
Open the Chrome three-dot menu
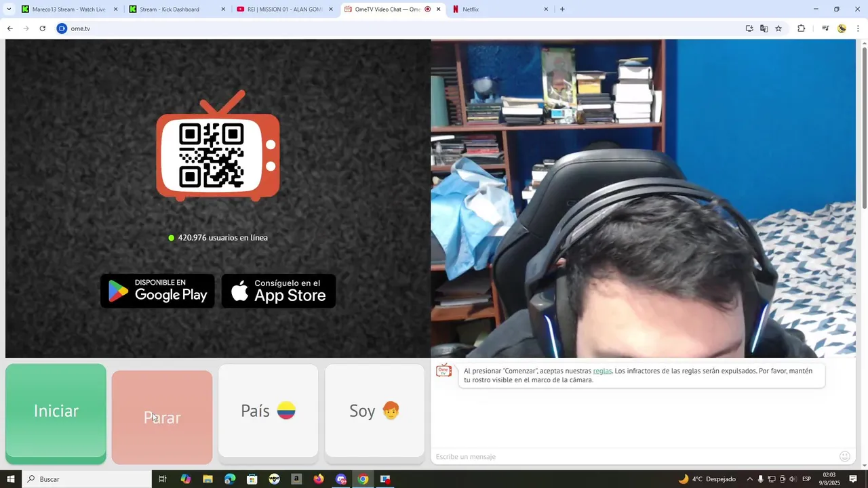pyautogui.click(x=858, y=28)
